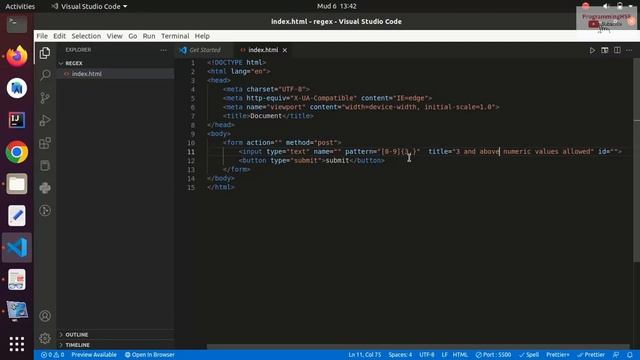Select index.html in Explorer tree
The height and width of the screenshot is (360, 640).
(x=87, y=74)
